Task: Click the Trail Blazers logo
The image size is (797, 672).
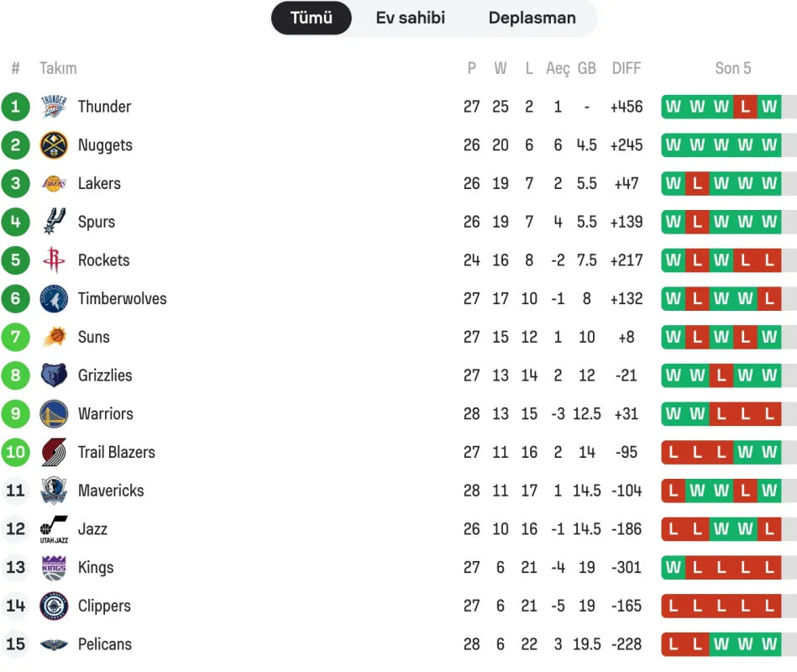Action: 54,453
